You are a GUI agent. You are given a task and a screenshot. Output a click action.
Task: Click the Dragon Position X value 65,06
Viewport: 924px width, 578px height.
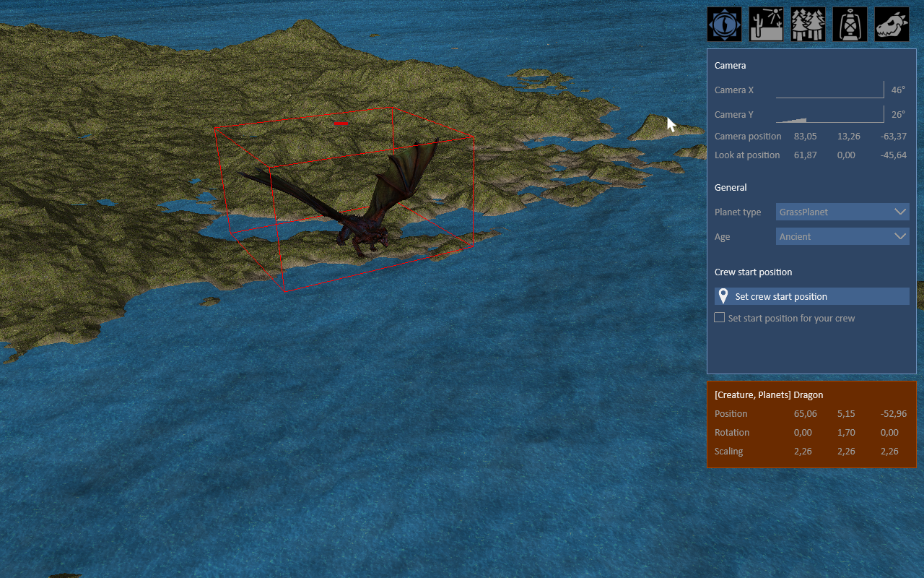pos(805,414)
